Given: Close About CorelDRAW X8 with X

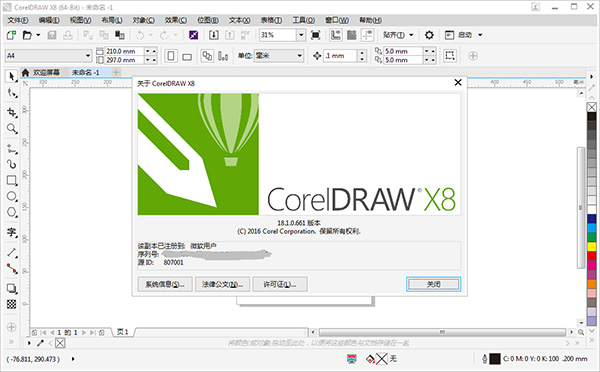Looking at the screenshot, I should [x=458, y=83].
